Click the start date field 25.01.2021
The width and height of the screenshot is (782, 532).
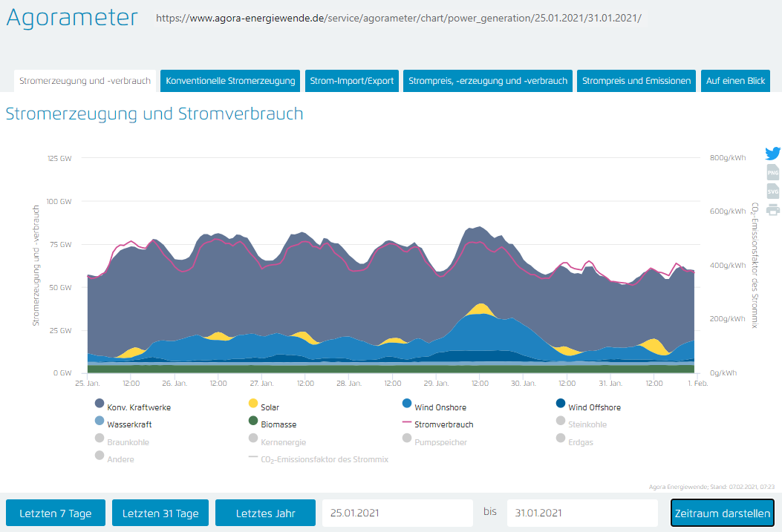[397, 513]
